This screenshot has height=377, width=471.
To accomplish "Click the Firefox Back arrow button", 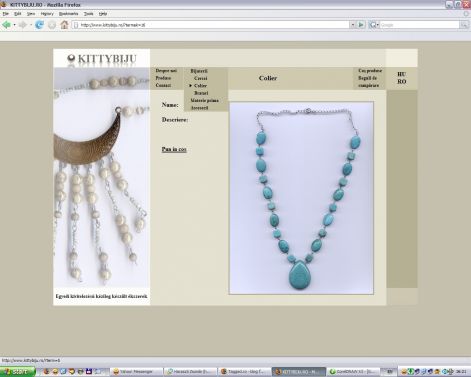I will 6,25.
